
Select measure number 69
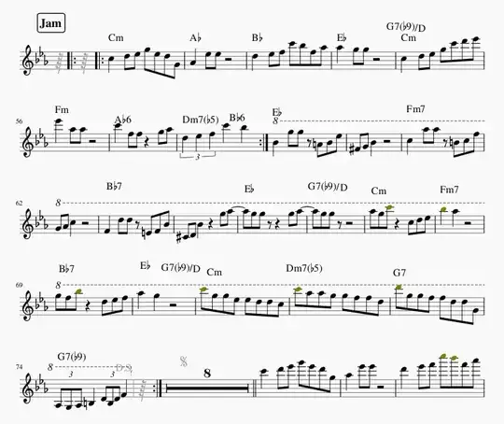tap(19, 285)
